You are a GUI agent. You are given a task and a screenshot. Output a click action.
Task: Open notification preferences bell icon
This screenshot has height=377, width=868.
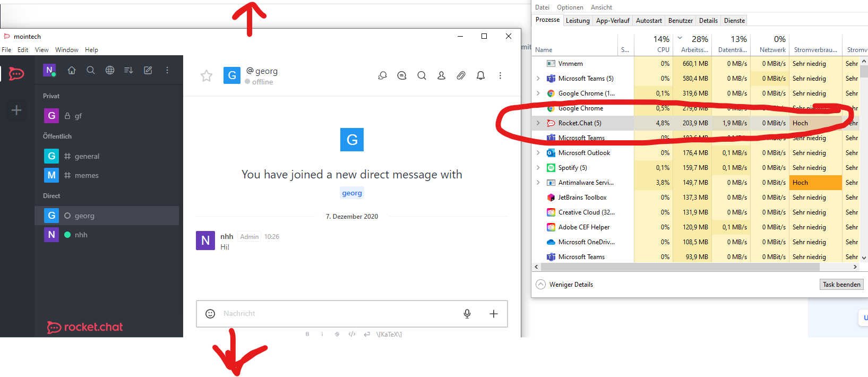[x=480, y=75]
